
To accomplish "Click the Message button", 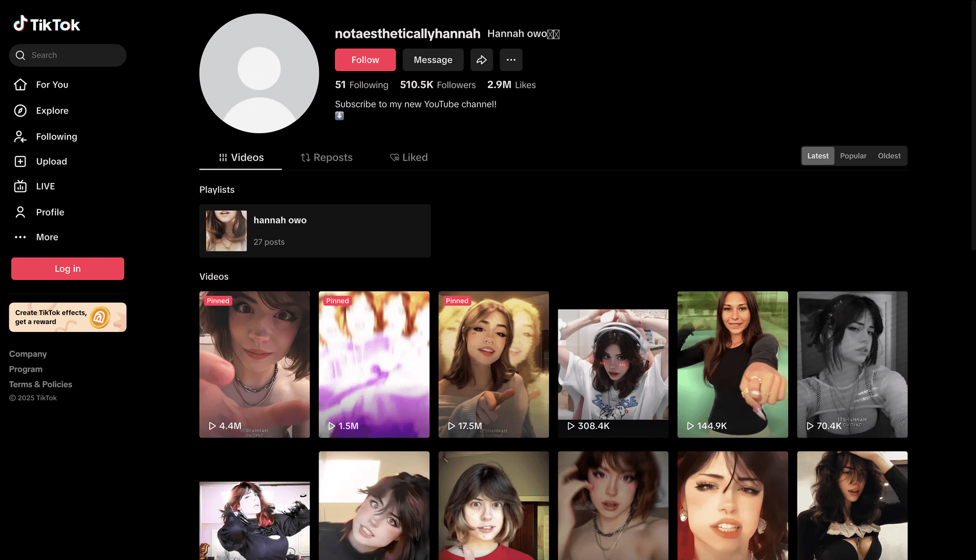I will 433,60.
